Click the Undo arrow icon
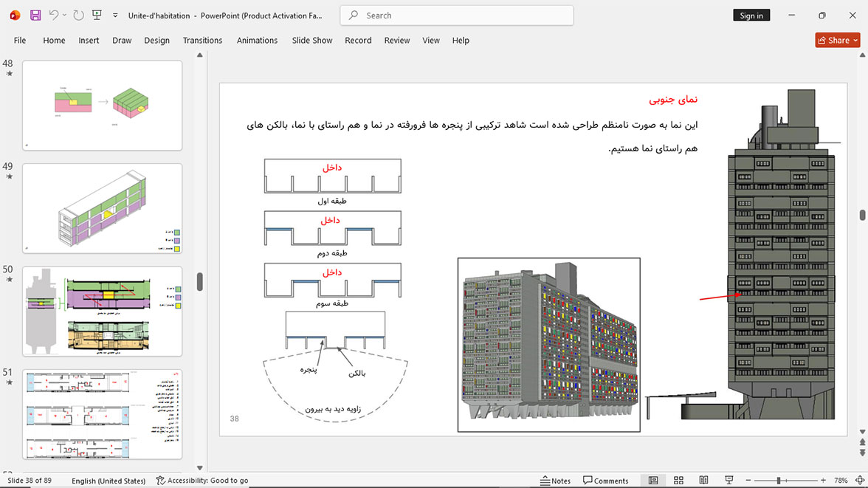 click(x=53, y=15)
